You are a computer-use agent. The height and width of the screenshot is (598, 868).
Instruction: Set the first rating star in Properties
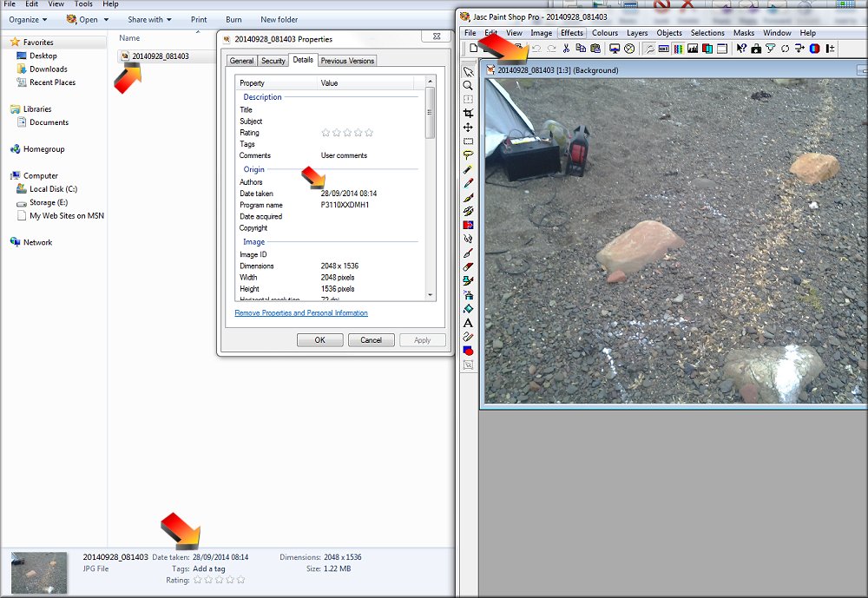(326, 133)
